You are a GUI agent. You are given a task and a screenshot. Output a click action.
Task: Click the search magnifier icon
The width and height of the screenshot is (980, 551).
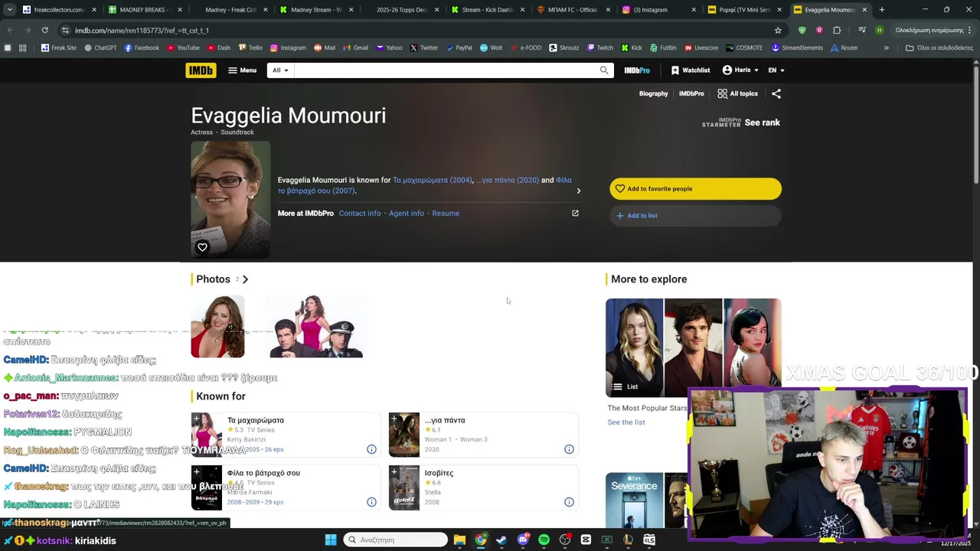click(604, 70)
